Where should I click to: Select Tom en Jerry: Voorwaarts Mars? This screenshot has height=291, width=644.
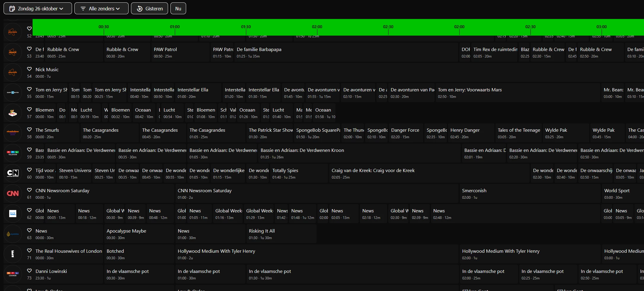(518, 93)
